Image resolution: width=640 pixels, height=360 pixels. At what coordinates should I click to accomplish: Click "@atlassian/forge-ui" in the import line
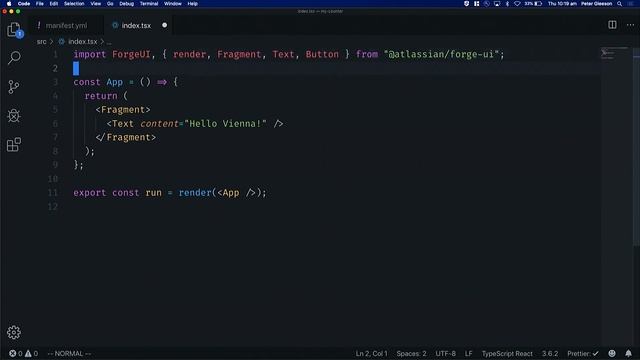pyautogui.click(x=442, y=54)
